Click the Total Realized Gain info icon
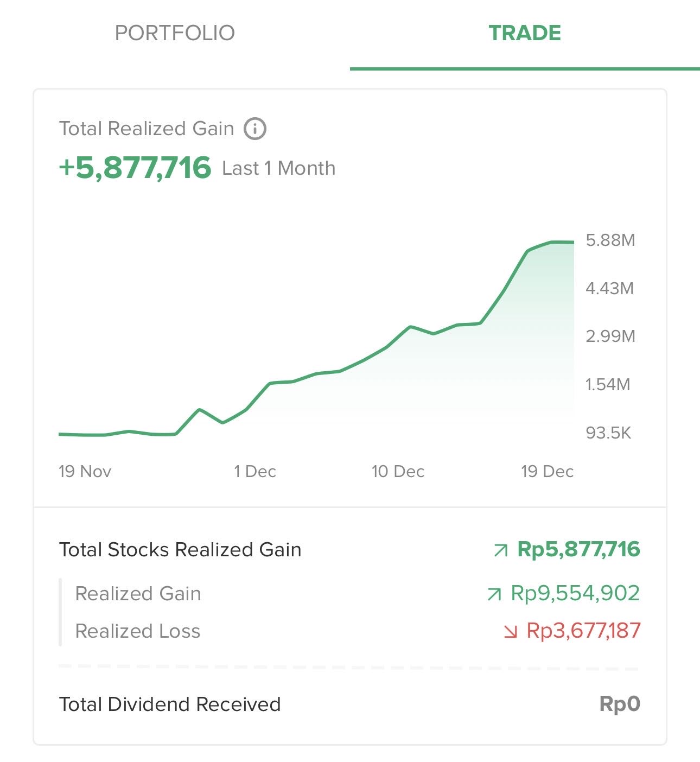This screenshot has width=700, height=762. [255, 129]
